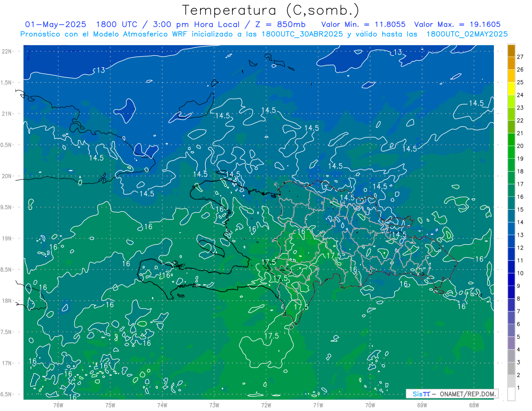Click the '74W' longitude axis label

click(162, 405)
